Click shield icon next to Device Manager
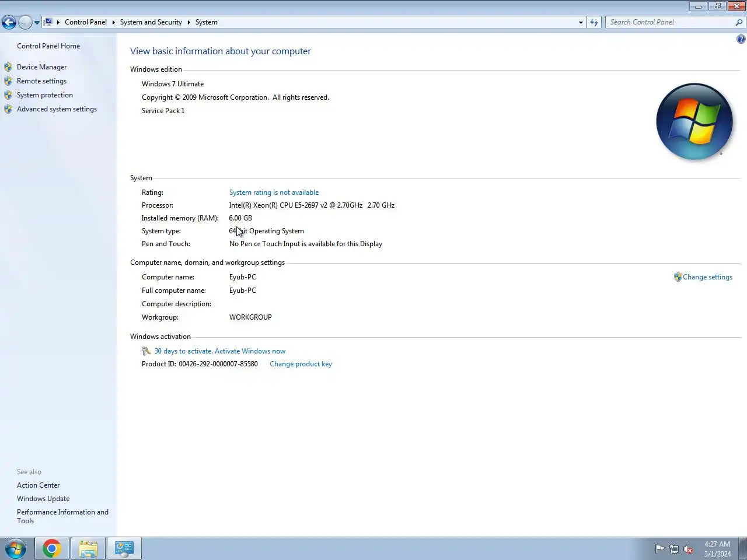 (x=8, y=67)
